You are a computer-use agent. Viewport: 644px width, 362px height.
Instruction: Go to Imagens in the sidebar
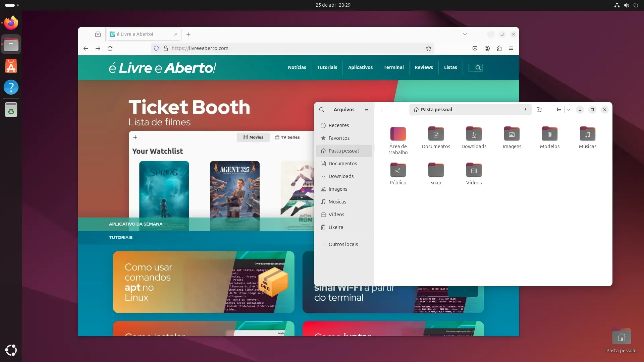[x=344, y=189]
